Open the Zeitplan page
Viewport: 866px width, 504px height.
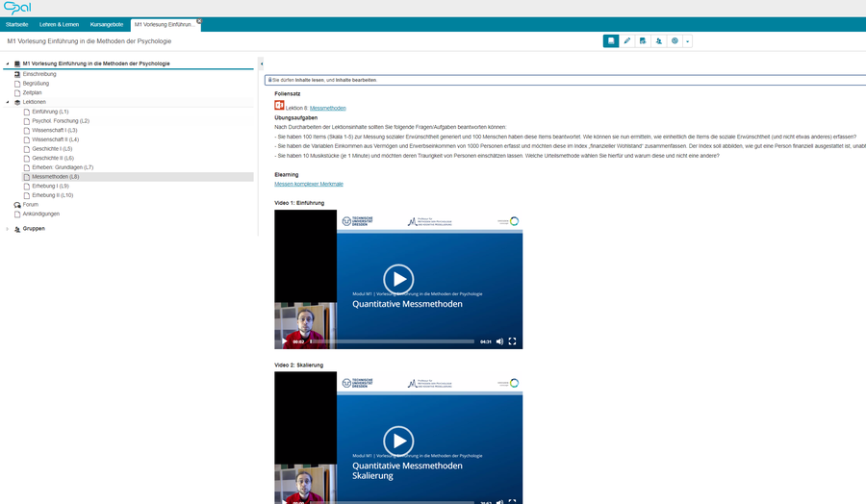pos(32,92)
